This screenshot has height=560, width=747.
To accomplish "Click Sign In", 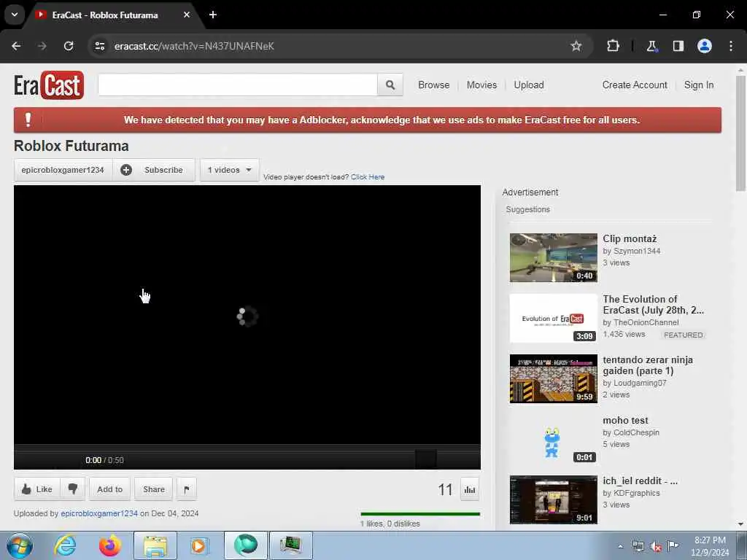I will [x=699, y=85].
